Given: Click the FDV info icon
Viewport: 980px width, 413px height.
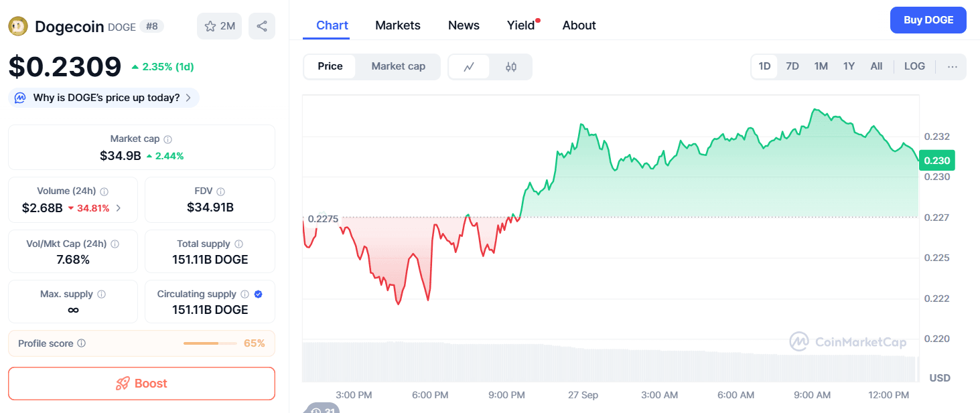Looking at the screenshot, I should point(221,191).
